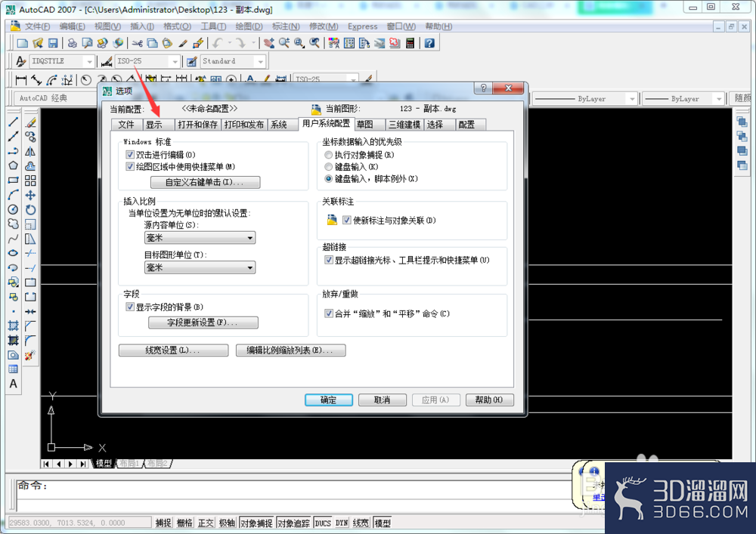Viewport: 756px width, 534px height.
Task: Select the Explode modify tool
Action: coord(30,355)
